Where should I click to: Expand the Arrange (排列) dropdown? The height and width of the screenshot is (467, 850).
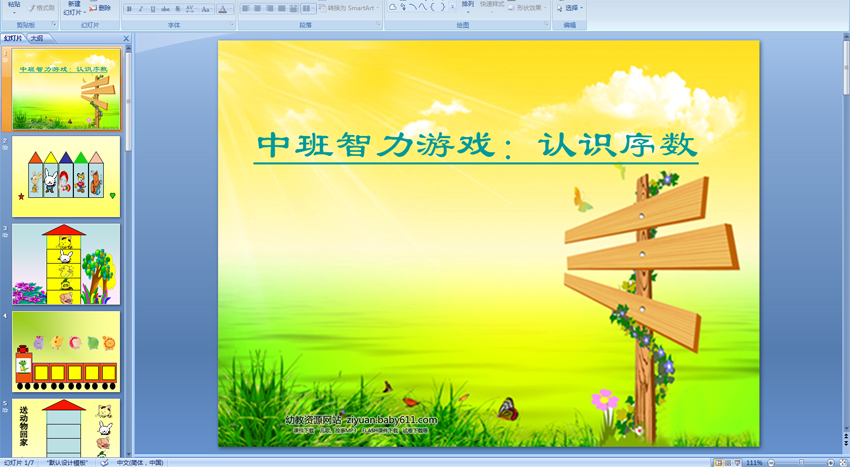tap(468, 9)
